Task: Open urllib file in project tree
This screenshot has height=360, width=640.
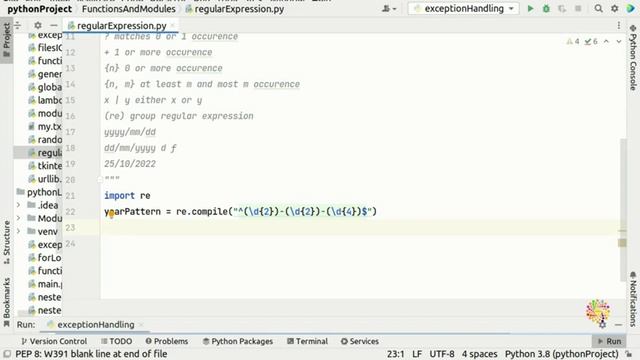Action: pos(45,179)
